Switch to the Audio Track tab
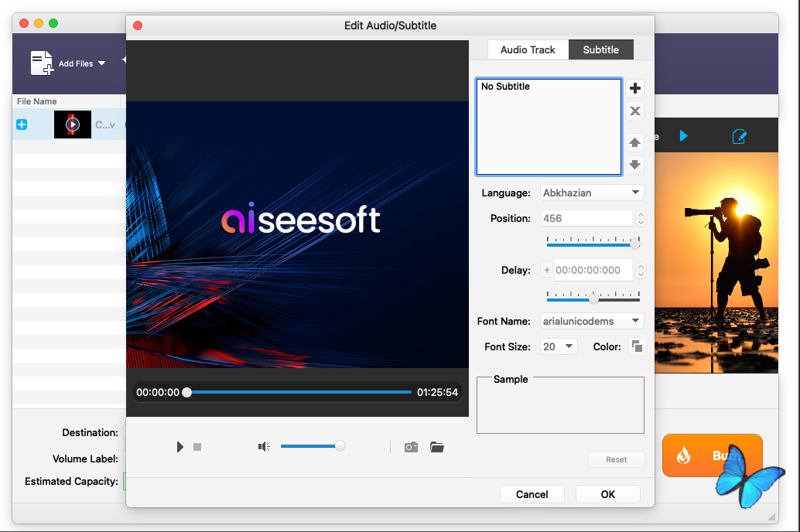 point(528,49)
